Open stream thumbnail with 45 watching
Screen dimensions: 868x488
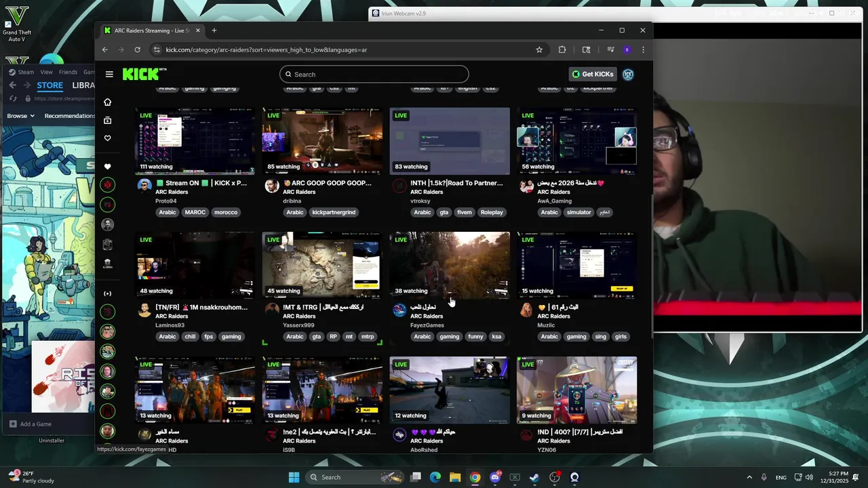[x=322, y=266]
